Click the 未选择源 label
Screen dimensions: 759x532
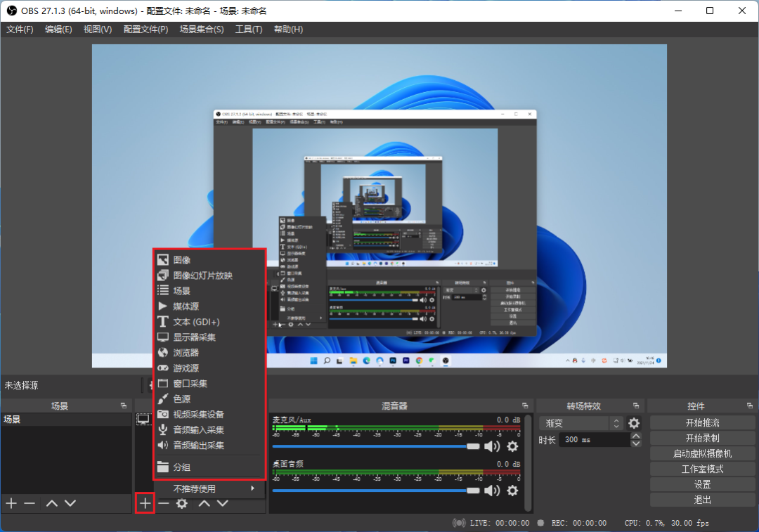[21, 385]
